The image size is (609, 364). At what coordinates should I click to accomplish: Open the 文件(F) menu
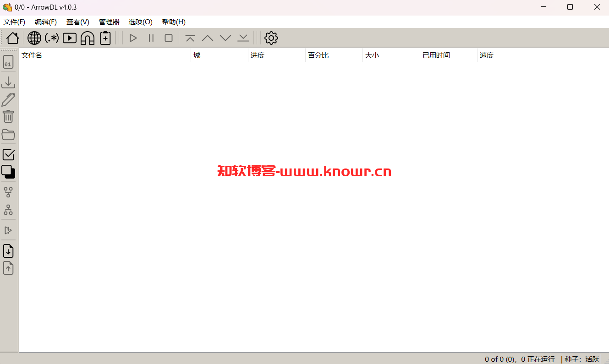pos(14,22)
